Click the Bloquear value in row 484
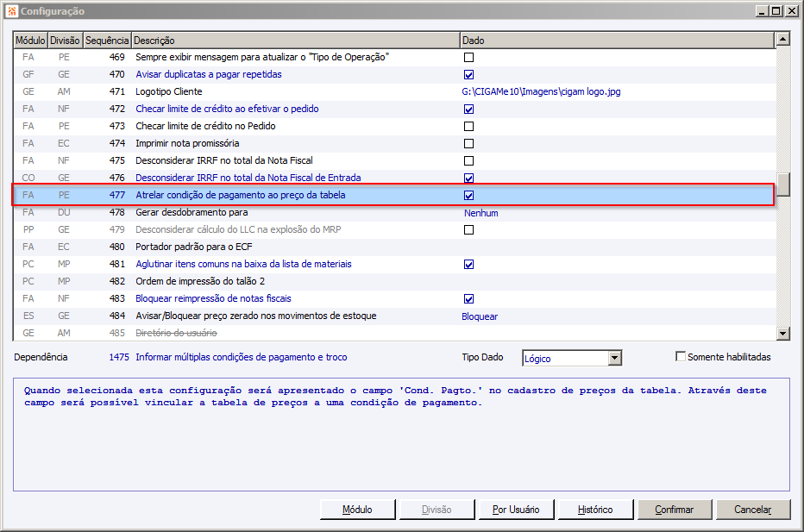This screenshot has width=804, height=532. click(x=480, y=316)
